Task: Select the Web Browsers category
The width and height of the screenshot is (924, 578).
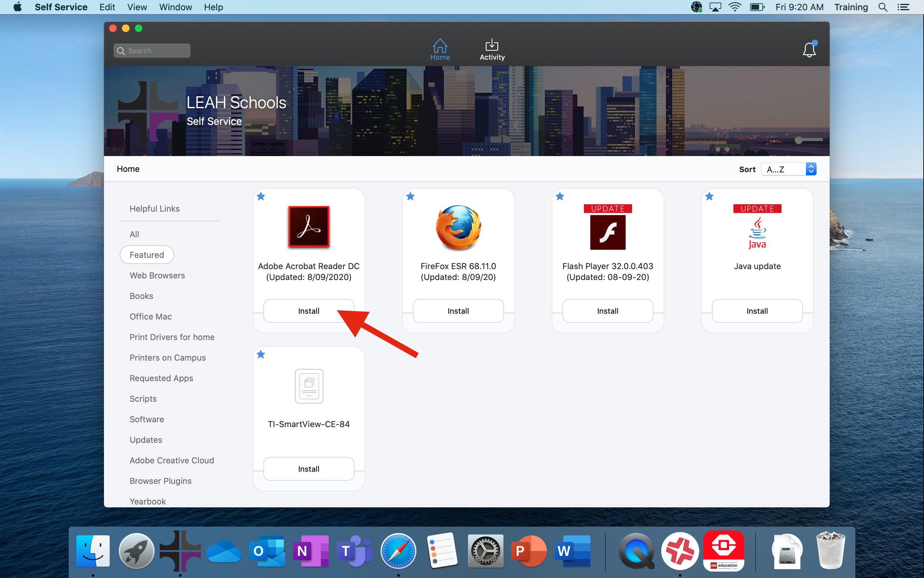Action: click(x=157, y=275)
